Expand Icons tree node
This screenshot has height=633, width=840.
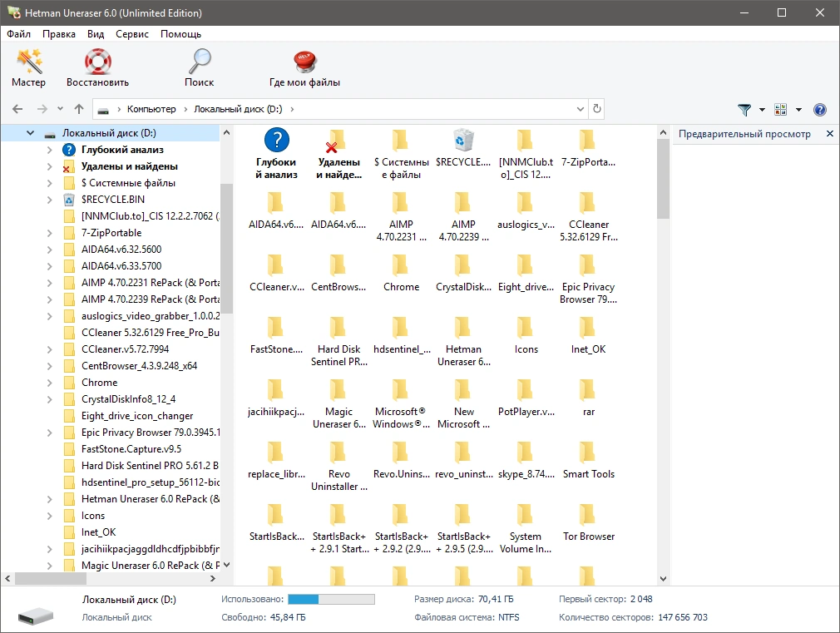click(49, 515)
